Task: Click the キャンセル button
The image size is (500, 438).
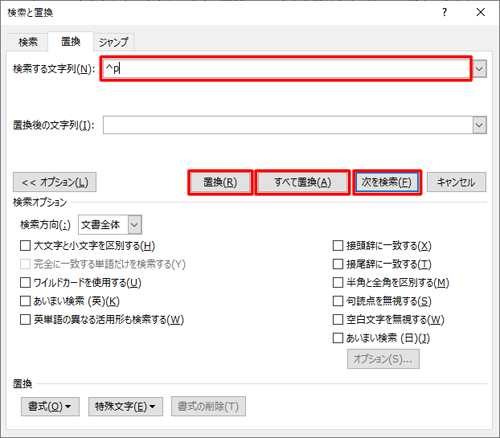Action: [x=456, y=182]
